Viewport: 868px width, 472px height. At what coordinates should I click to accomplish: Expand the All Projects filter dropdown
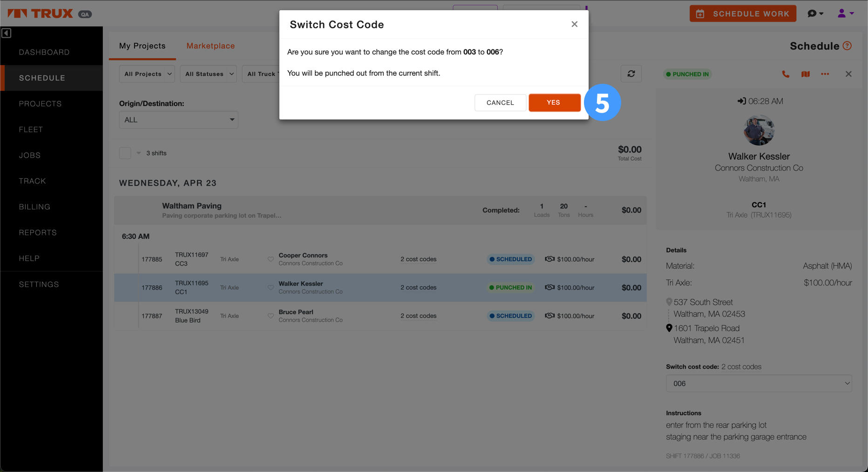click(147, 74)
